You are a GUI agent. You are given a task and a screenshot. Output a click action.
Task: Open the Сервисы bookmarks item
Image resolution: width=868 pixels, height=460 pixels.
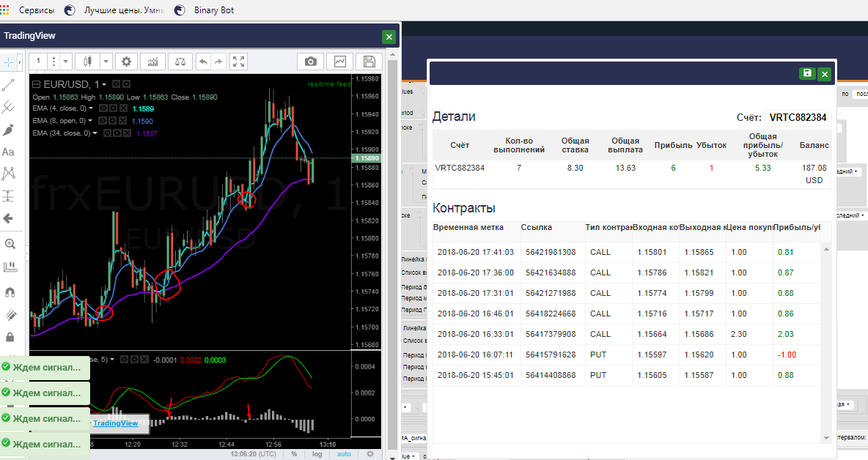(x=37, y=10)
